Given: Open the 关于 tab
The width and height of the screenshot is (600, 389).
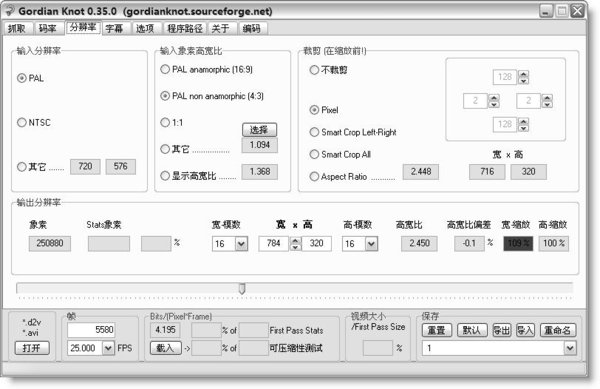Looking at the screenshot, I should (220, 28).
